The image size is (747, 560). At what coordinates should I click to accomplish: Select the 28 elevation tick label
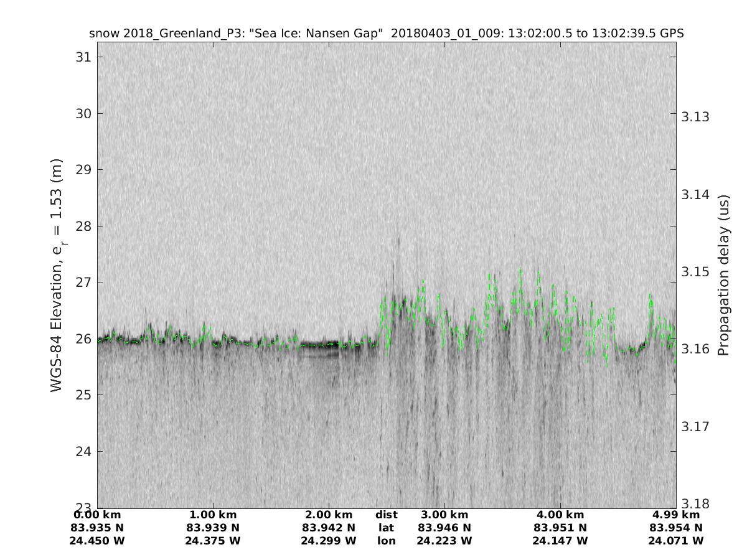[x=82, y=226]
